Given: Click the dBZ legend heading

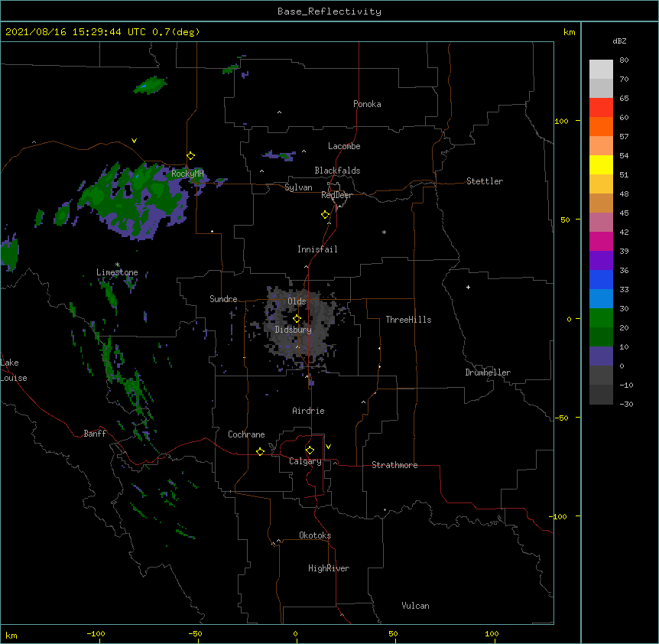Looking at the screenshot, I should (619, 41).
